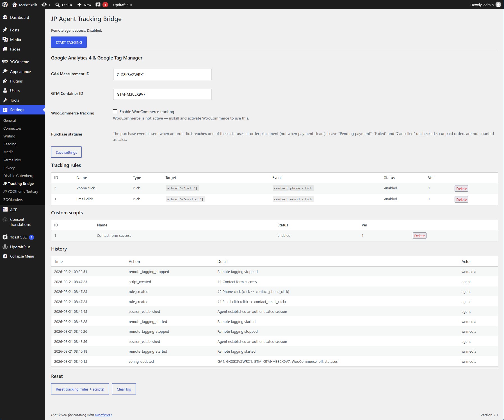Click the Version 7.1 footer text
Viewport: 504px width, 420px height.
coord(489,415)
